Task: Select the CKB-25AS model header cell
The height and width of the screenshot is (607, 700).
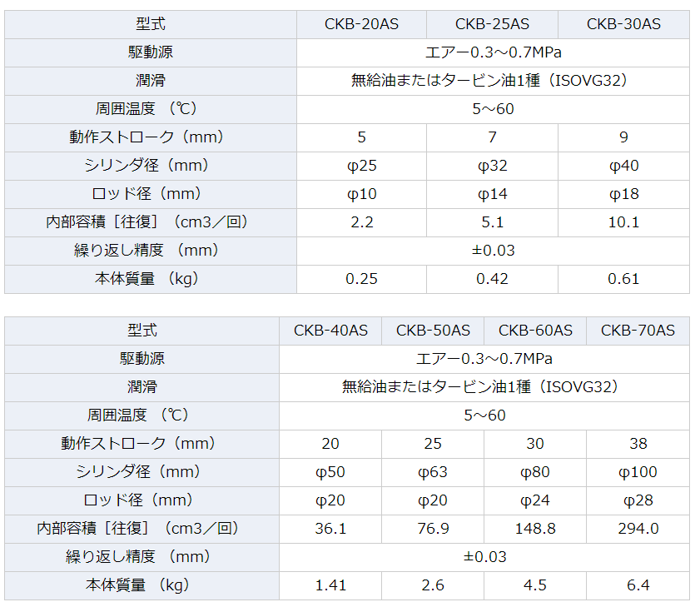Action: [x=492, y=24]
